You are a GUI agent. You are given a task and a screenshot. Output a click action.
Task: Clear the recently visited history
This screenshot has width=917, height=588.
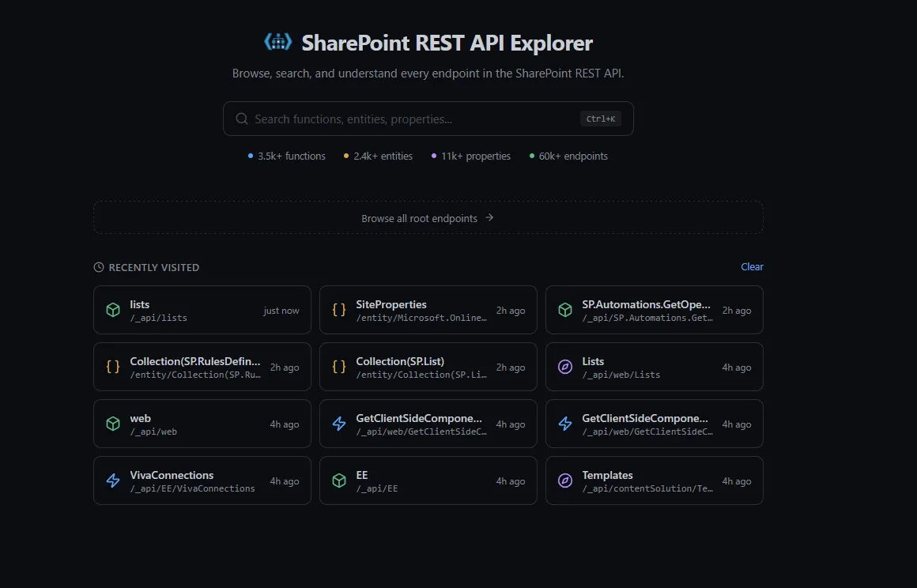click(x=752, y=266)
